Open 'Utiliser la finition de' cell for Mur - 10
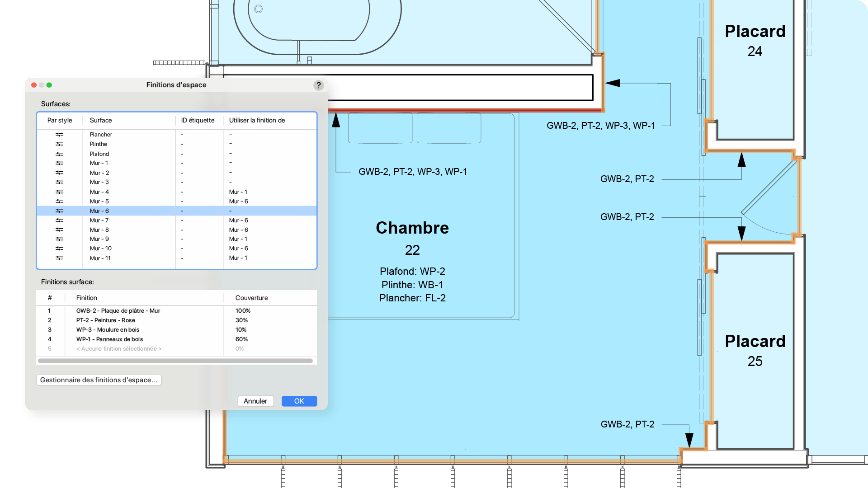868x488 pixels. pos(238,249)
